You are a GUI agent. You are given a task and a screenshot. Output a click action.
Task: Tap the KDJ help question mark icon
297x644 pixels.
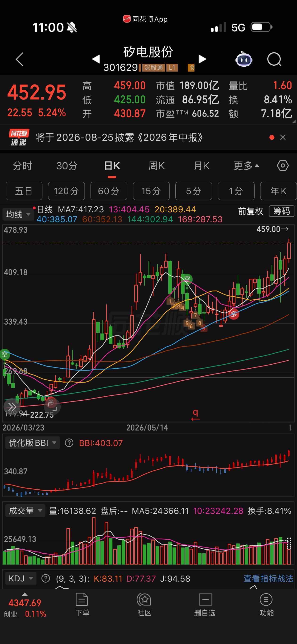point(45,578)
